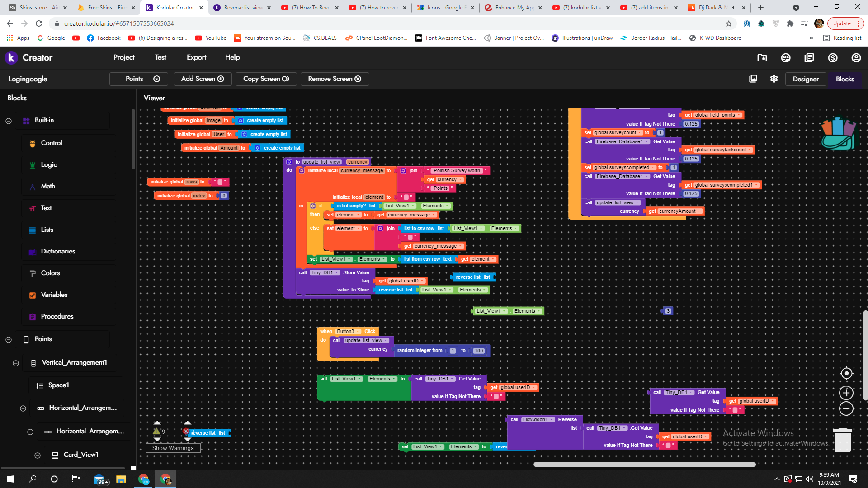Collapse the Vertical_Arrangement1 tree node
The image size is (868, 488).
(16, 363)
